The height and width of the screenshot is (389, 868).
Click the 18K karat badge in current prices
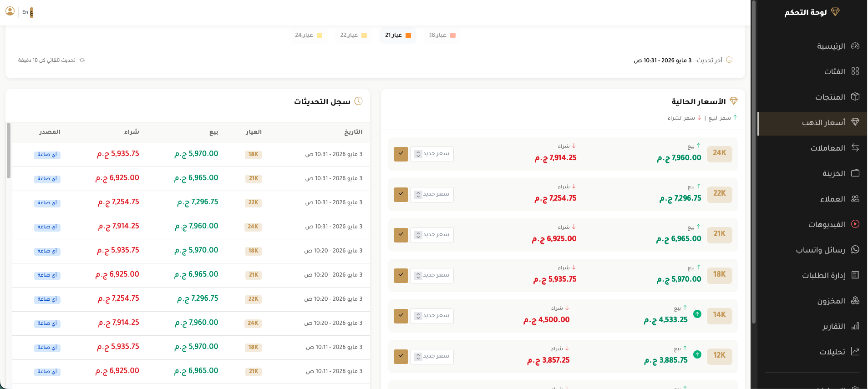[719, 275]
